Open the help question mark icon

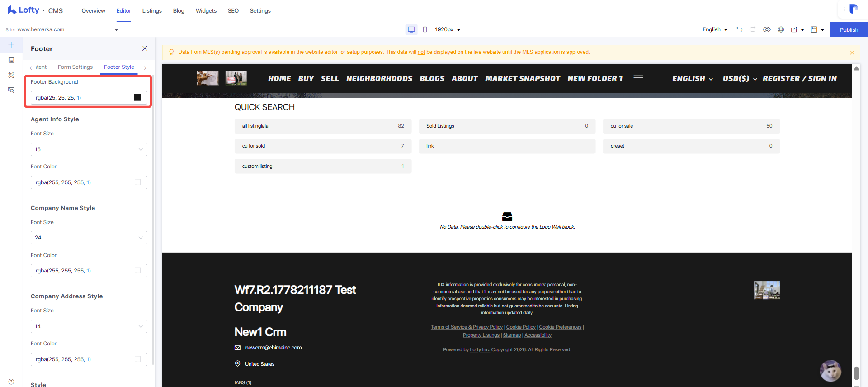click(11, 382)
